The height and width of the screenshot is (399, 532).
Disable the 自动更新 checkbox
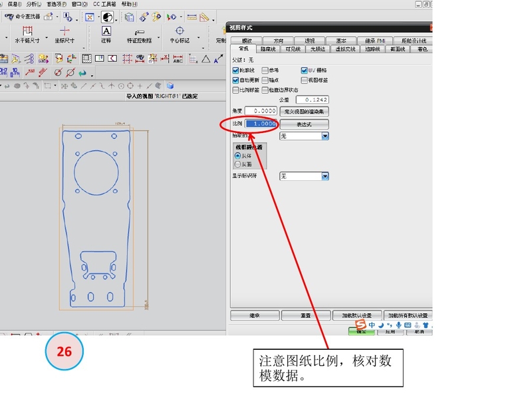point(236,80)
